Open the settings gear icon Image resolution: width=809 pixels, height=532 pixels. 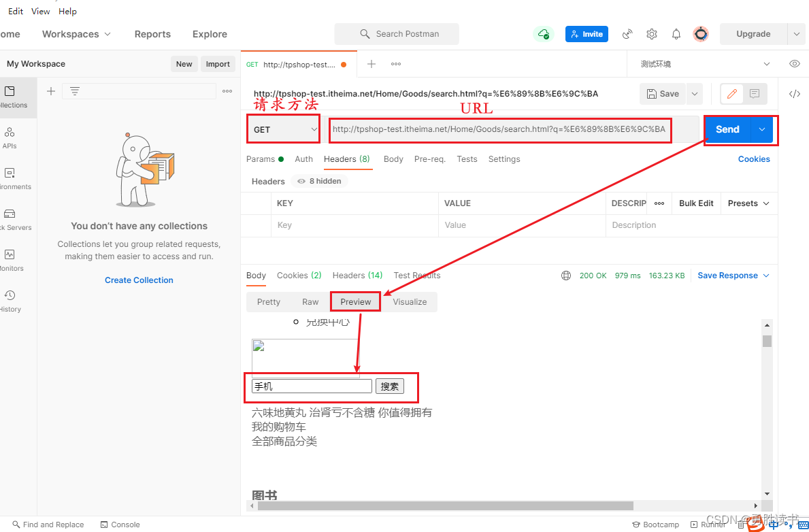(x=652, y=34)
